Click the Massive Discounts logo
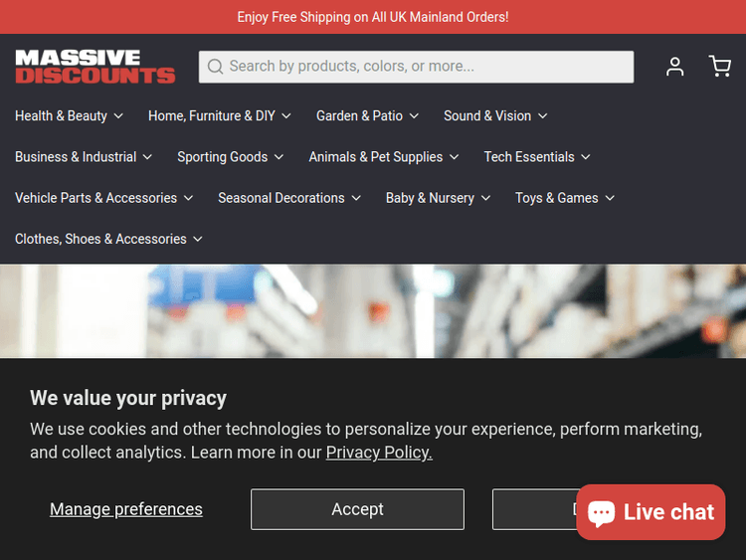The width and height of the screenshot is (746, 560). point(95,67)
